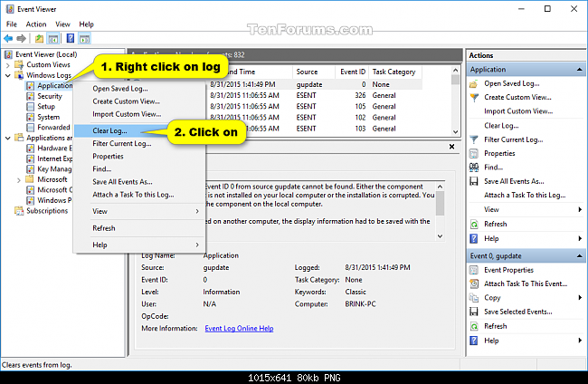
Task: Click the Source column header in the event list
Action: pyautogui.click(x=308, y=71)
